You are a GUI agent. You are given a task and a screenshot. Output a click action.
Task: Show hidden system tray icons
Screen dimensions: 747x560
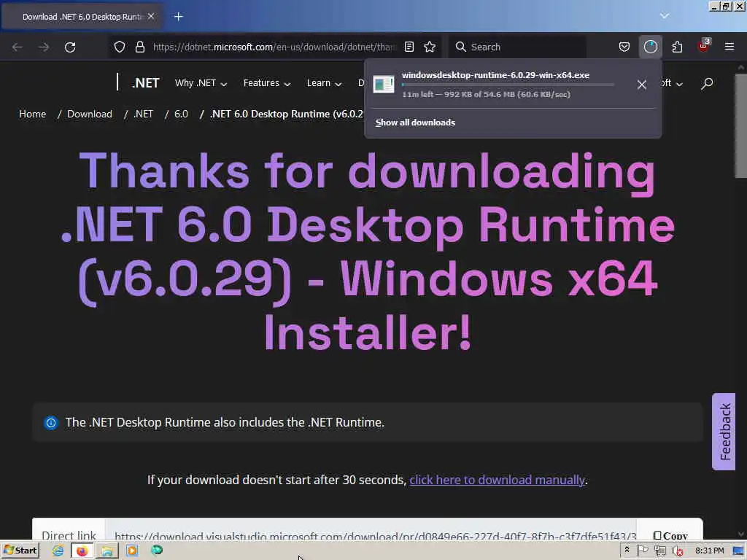click(627, 550)
